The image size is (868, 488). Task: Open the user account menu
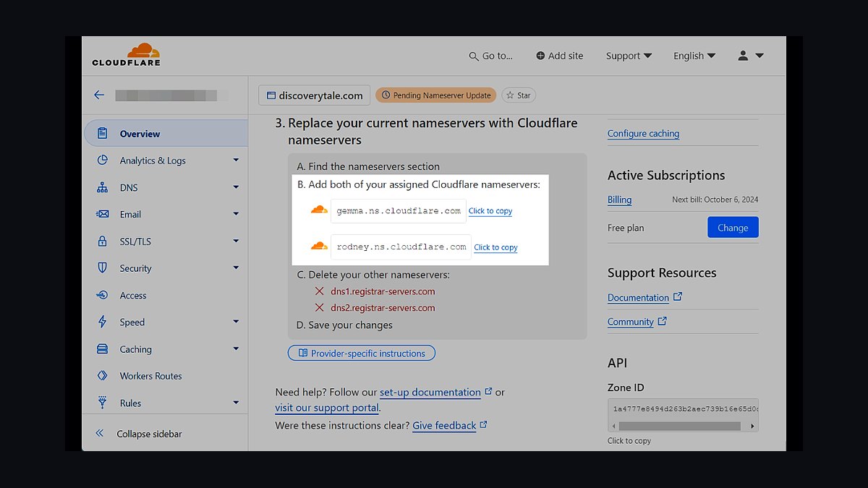click(x=750, y=56)
